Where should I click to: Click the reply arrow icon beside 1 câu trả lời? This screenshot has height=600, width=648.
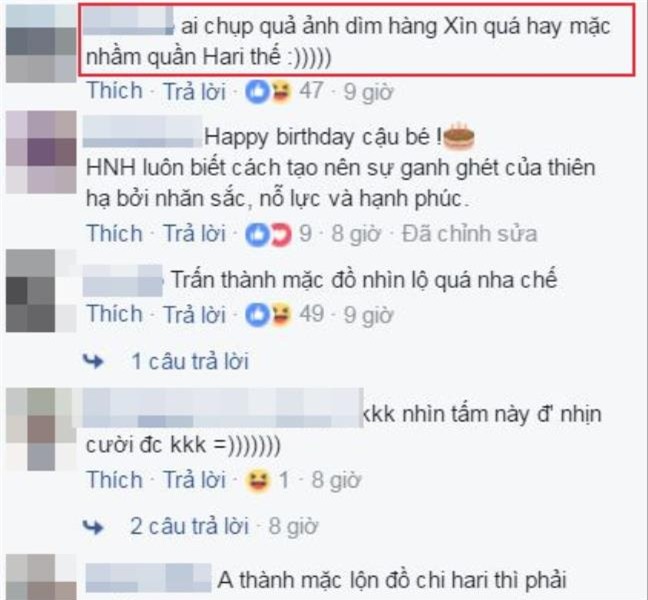(x=93, y=362)
